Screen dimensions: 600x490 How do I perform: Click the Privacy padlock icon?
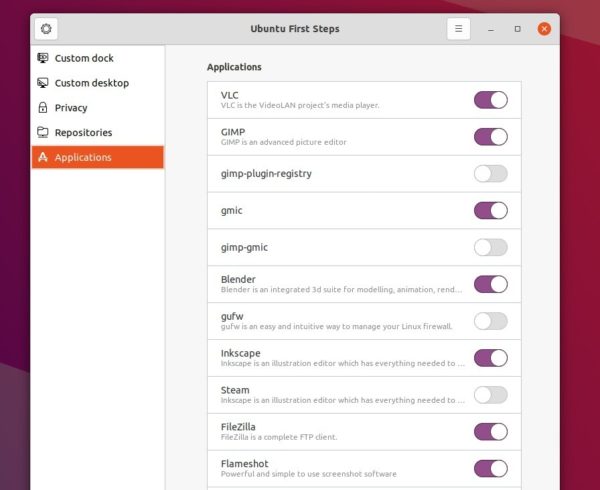pos(43,107)
